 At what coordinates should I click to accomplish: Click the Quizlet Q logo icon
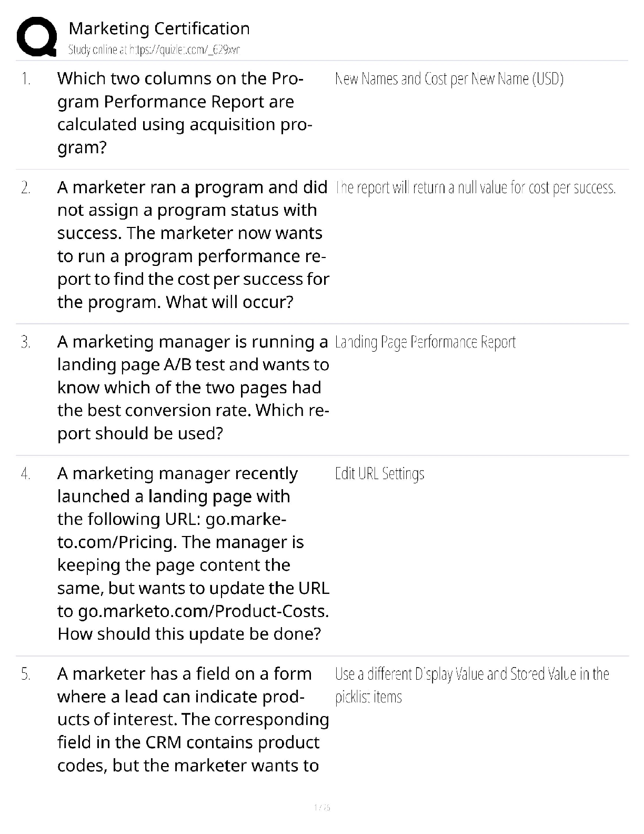point(37,37)
